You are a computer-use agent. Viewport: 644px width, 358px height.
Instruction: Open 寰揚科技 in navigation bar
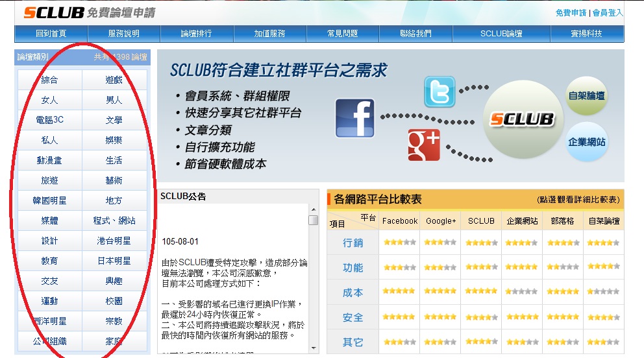[587, 34]
